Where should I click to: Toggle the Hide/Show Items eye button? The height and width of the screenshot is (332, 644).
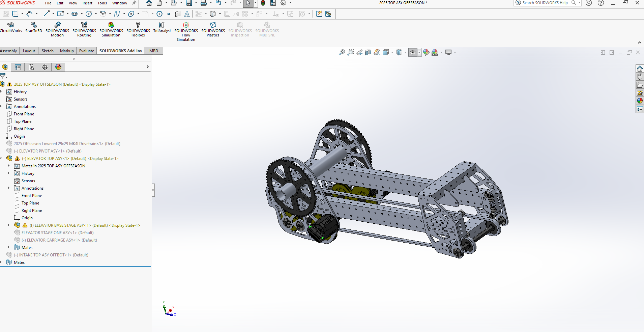(x=413, y=52)
